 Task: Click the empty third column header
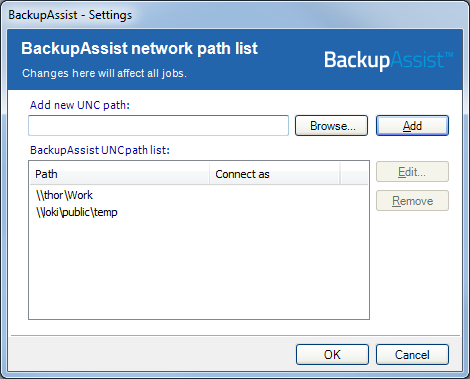click(x=354, y=174)
